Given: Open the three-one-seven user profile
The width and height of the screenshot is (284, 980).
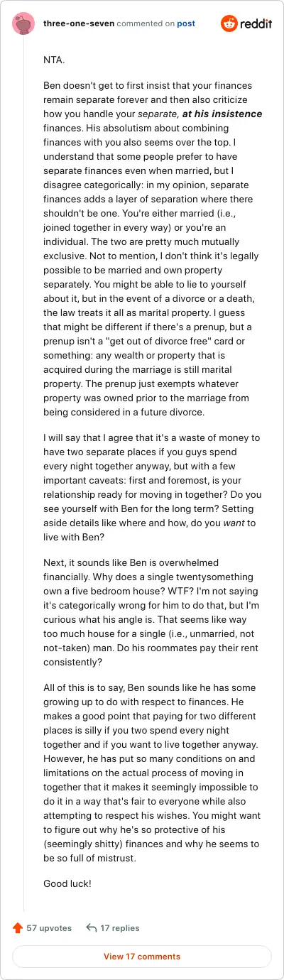Looking at the screenshot, I should [x=78, y=23].
